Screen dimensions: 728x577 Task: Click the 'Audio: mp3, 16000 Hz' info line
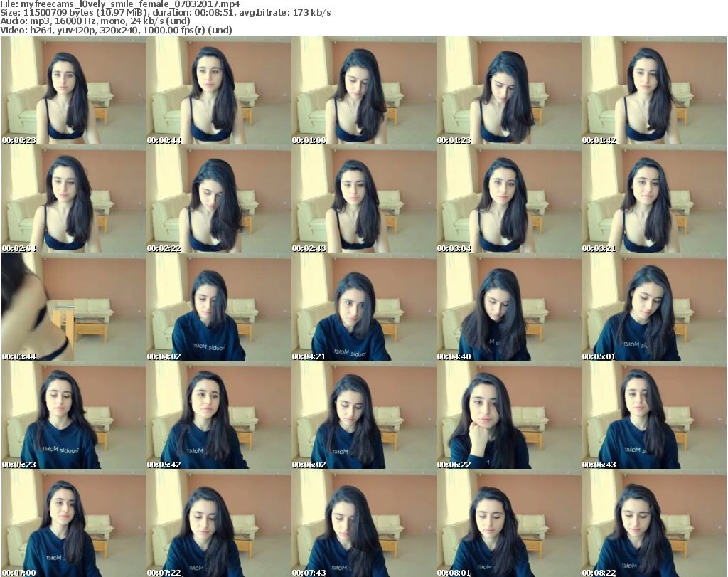tap(95, 21)
